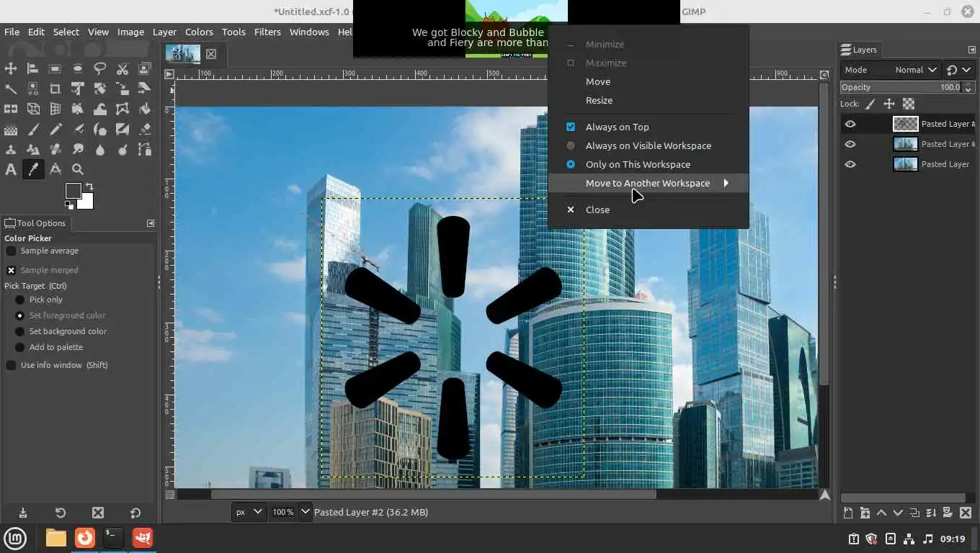Select the Flip tool
This screenshot has width=980, height=553.
point(11,109)
